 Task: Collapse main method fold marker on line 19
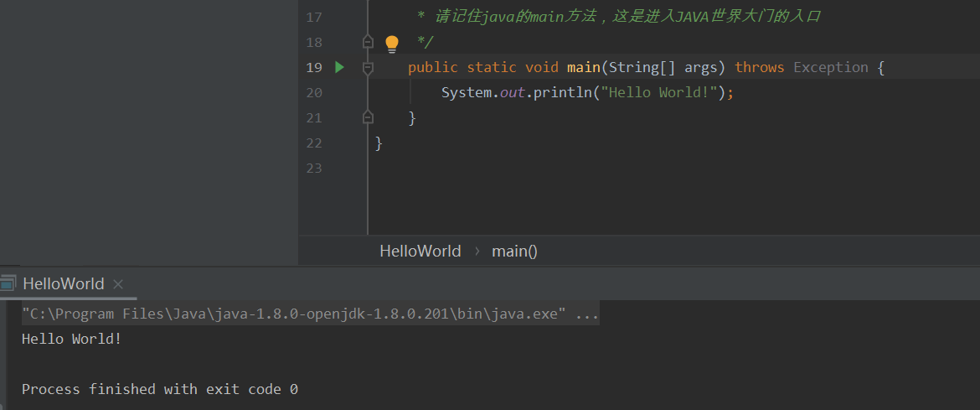tap(368, 68)
